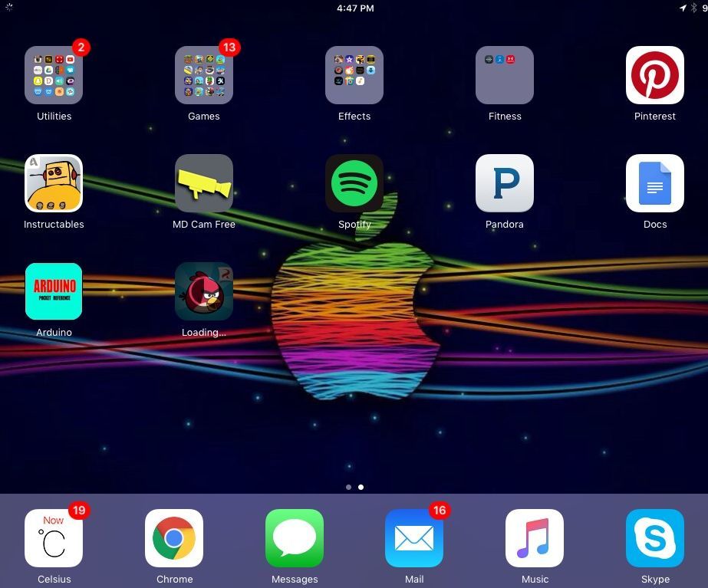Tap the red 13 badge on Games
The image size is (708, 588).
229,48
